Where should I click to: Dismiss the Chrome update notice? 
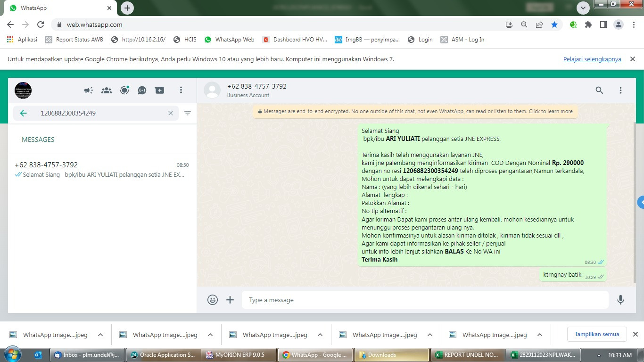pos(633,59)
